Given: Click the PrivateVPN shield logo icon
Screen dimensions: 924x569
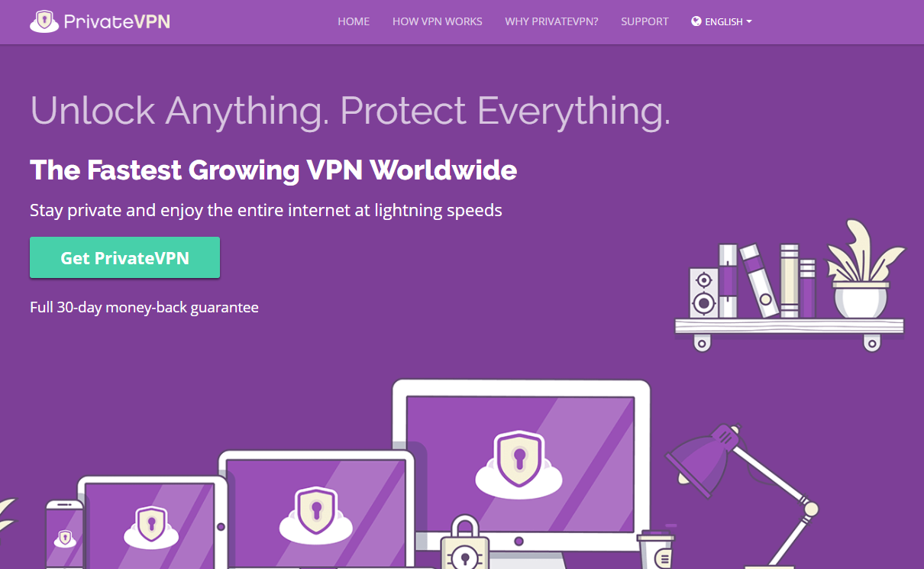Looking at the screenshot, I should [x=44, y=21].
